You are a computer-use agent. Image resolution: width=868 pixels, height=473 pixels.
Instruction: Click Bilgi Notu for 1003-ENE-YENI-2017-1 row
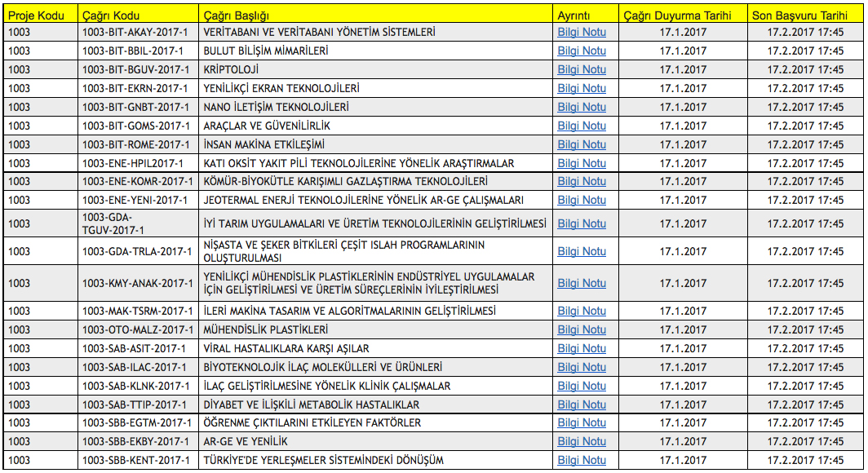(582, 200)
